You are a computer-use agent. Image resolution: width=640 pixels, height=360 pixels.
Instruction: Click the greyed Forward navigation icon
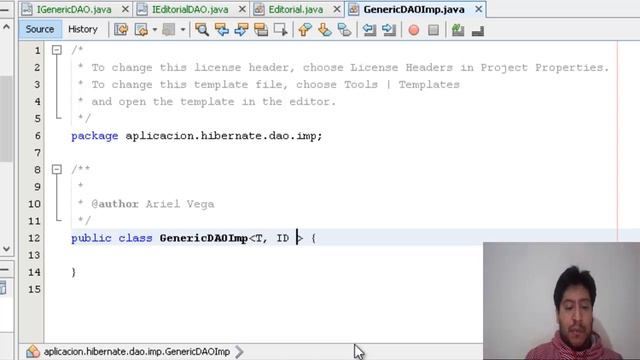[x=169, y=30]
